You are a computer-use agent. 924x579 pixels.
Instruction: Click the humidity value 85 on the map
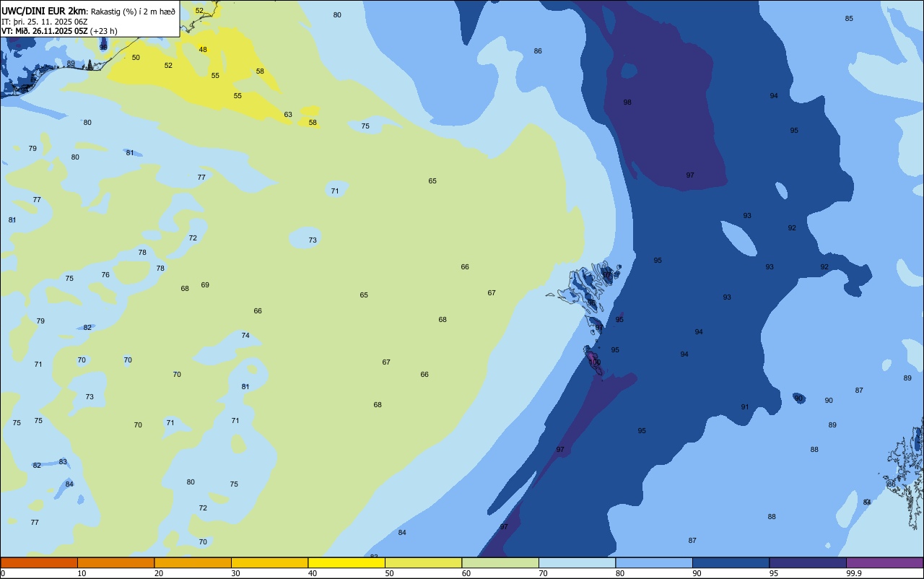coord(849,19)
